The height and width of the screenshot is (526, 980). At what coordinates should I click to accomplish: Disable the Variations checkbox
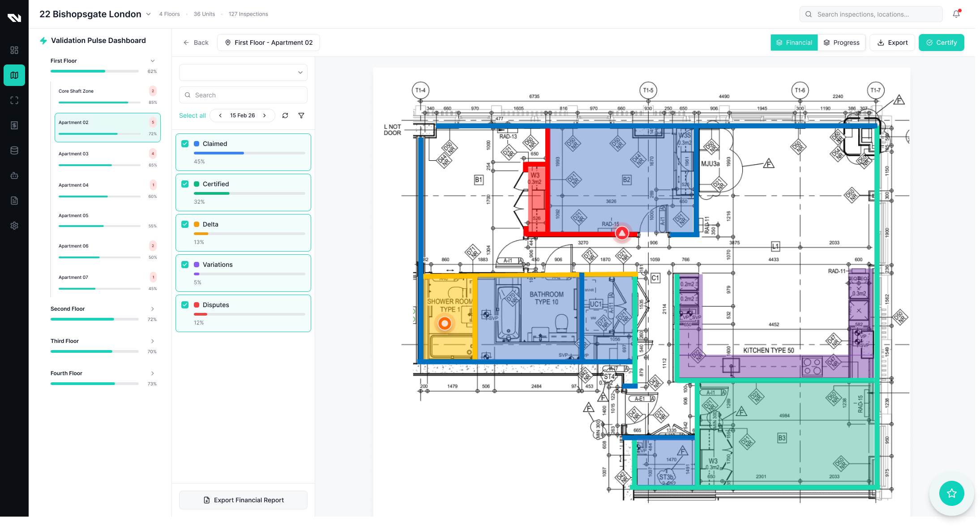[185, 265]
